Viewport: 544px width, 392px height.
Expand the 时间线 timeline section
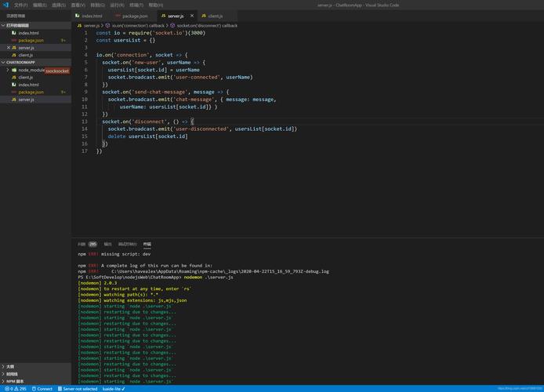35,374
